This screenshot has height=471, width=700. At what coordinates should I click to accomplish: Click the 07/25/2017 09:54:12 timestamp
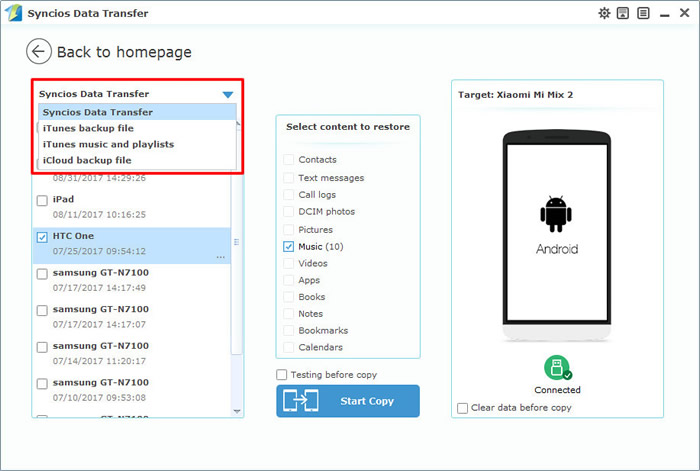(99, 251)
